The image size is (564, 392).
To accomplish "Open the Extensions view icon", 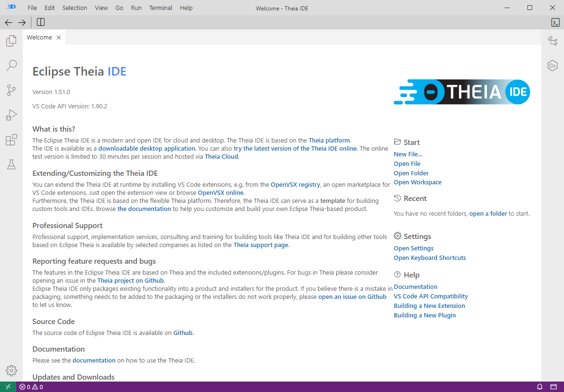I will point(11,140).
